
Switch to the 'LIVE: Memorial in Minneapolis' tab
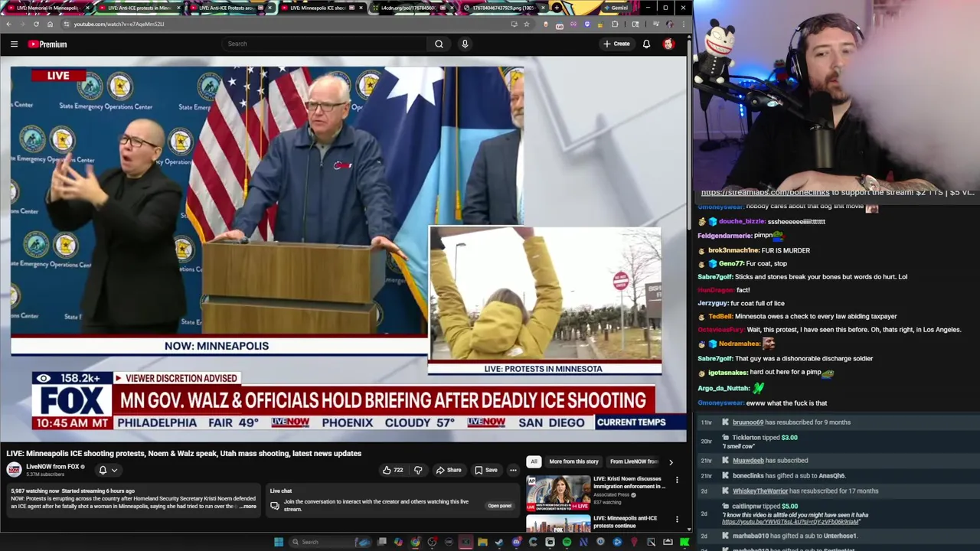[x=49, y=8]
